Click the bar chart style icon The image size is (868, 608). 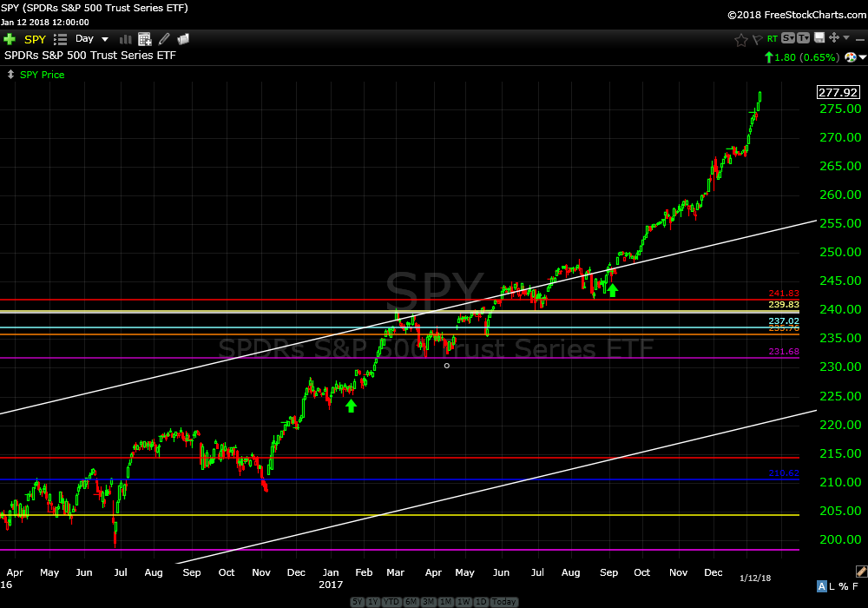click(x=125, y=39)
